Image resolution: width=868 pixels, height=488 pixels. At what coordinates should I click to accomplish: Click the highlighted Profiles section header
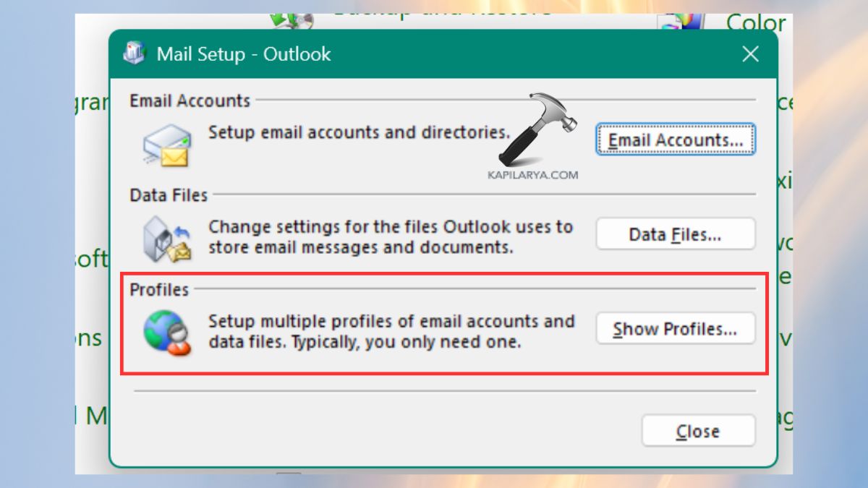[x=158, y=289]
